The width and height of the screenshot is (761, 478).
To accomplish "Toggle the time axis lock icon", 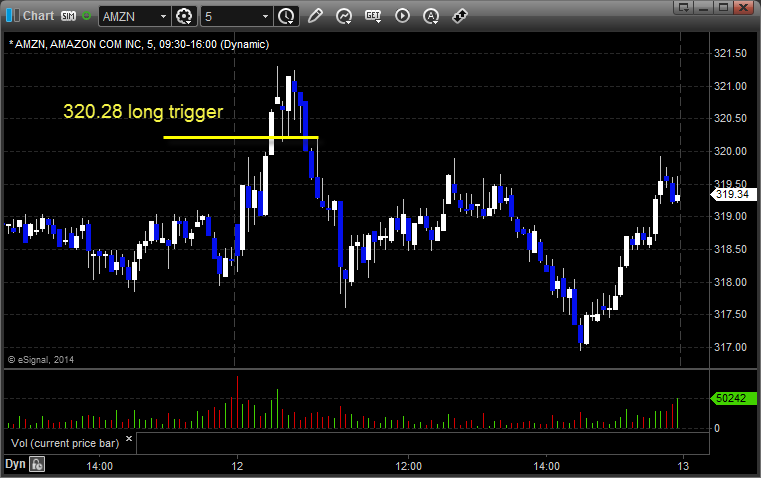I will 37,464.
